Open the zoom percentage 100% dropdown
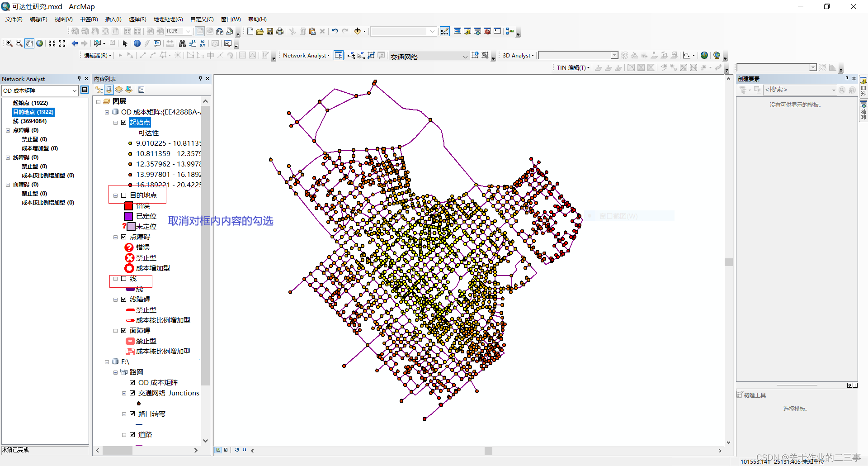The image size is (868, 466). point(188,31)
